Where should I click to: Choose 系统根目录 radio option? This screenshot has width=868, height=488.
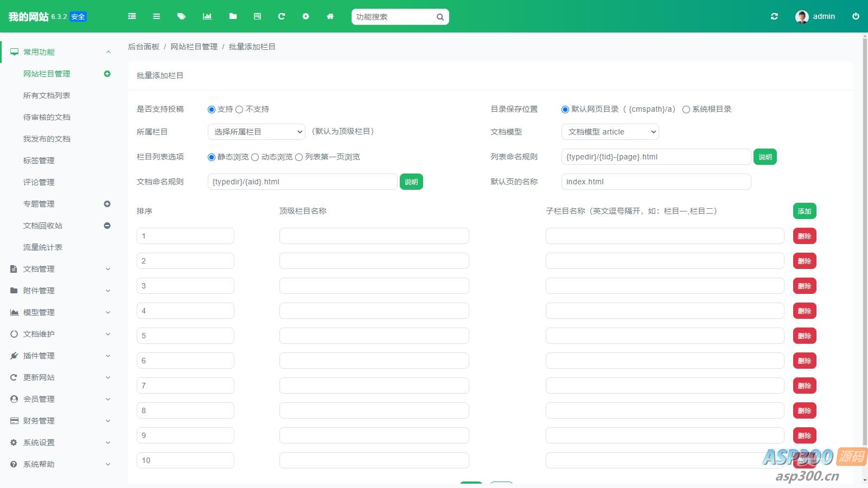[686, 110]
